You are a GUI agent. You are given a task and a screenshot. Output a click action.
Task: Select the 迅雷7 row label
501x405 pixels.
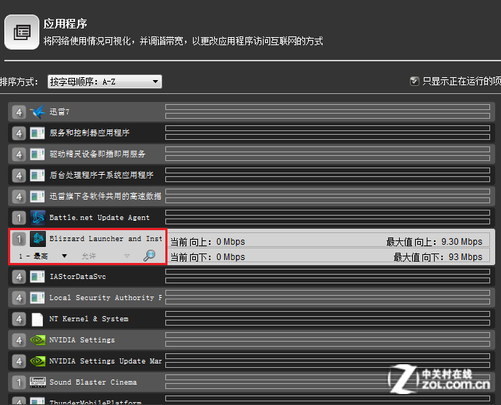pos(59,112)
